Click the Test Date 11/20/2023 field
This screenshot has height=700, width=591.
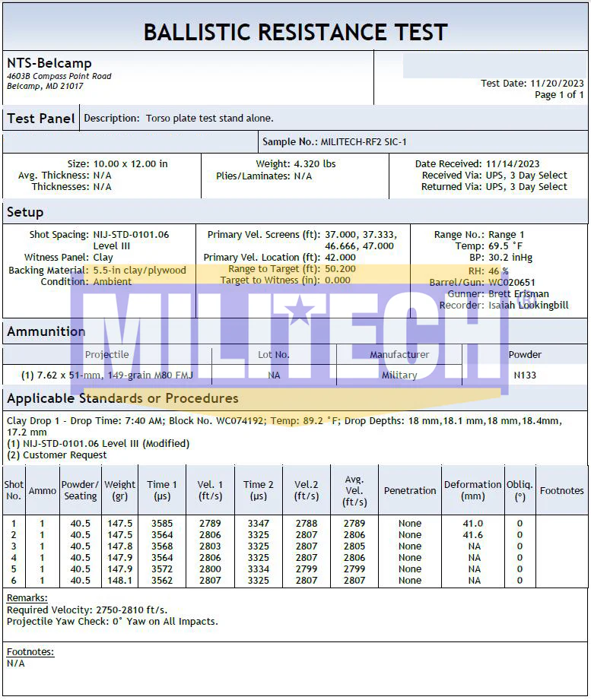[x=532, y=83]
